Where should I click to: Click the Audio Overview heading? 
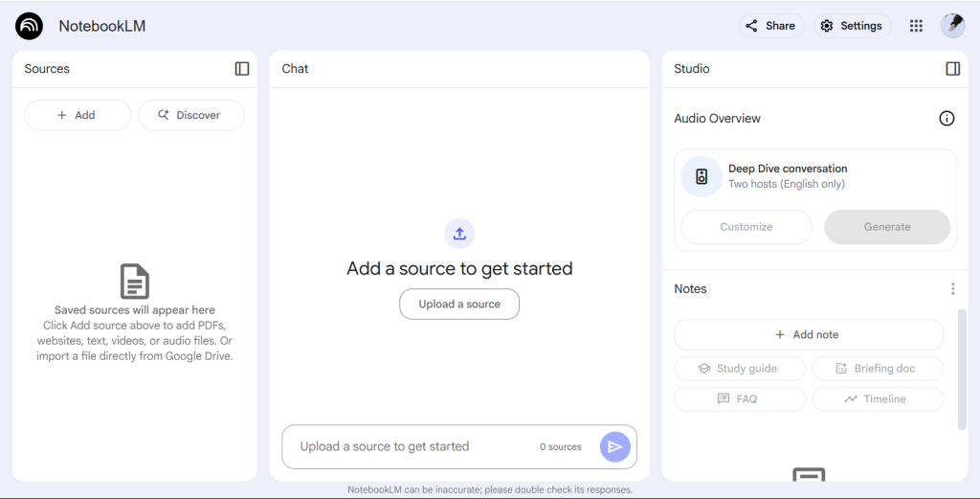coord(717,118)
